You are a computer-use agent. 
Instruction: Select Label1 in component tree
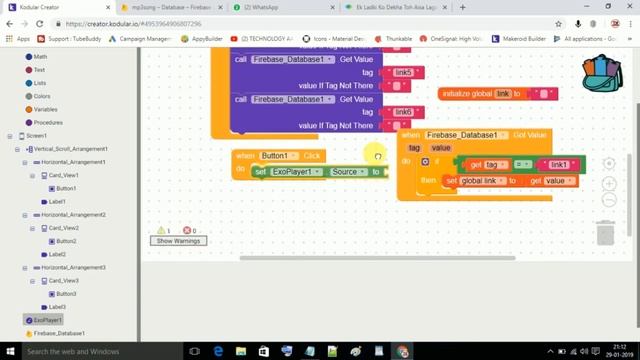[x=53, y=202]
